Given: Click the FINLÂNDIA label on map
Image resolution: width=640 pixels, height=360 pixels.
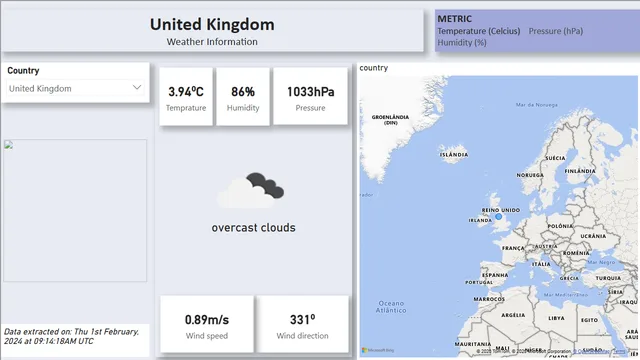Looking at the screenshot, I should 580,171.
